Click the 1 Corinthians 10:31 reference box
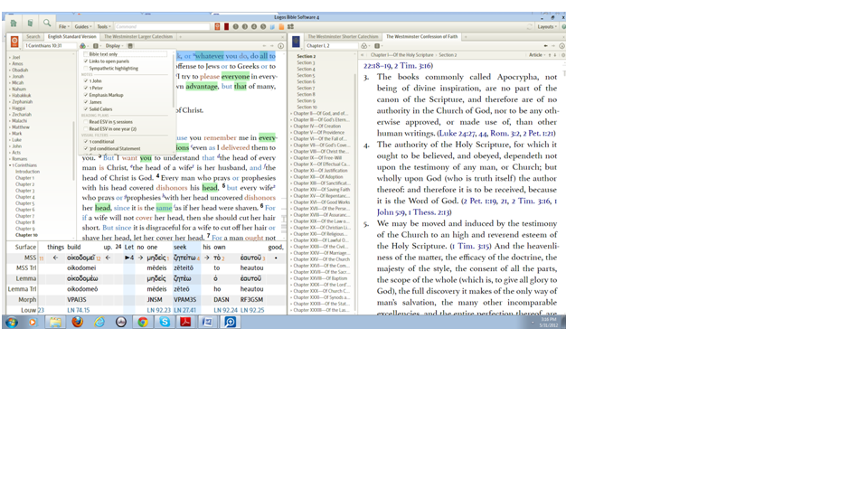Viewport: 868px width, 488px height. pyautogui.click(x=50, y=46)
